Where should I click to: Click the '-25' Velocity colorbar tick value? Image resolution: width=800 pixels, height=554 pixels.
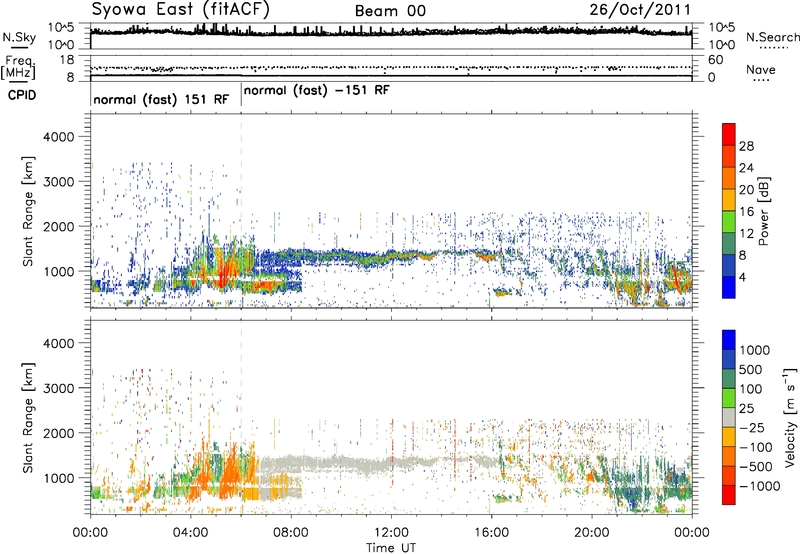coord(752,428)
